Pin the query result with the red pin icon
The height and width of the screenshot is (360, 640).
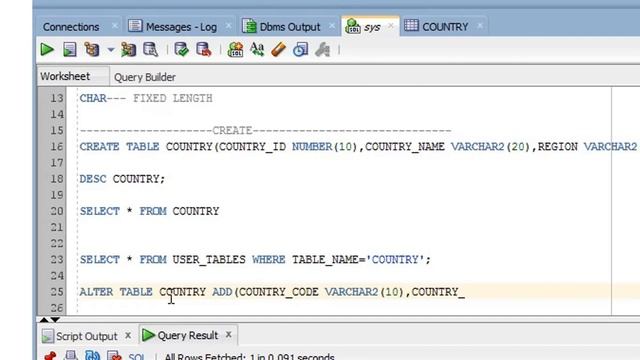(x=50, y=356)
